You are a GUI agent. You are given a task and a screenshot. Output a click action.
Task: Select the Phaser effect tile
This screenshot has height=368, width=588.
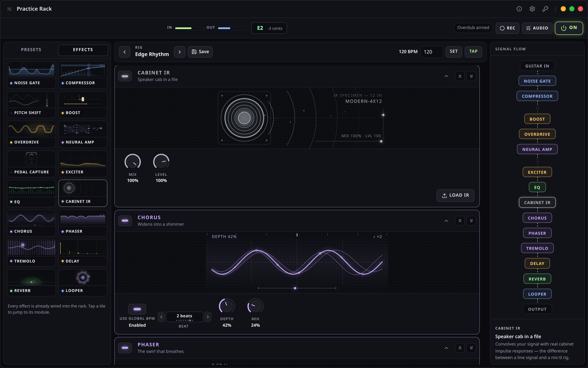[x=83, y=223]
